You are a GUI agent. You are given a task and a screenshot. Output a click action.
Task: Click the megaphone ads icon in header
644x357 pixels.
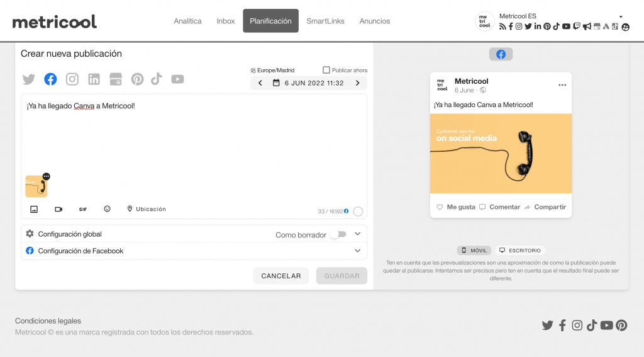587,26
